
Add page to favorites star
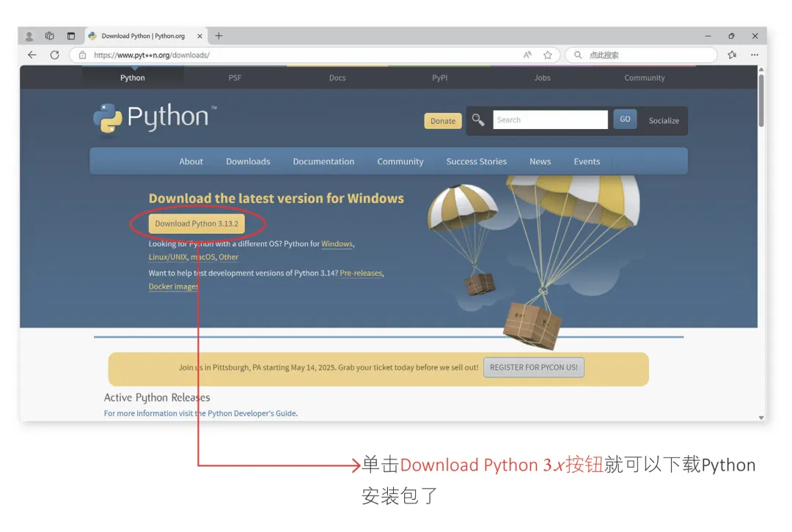[548, 55]
